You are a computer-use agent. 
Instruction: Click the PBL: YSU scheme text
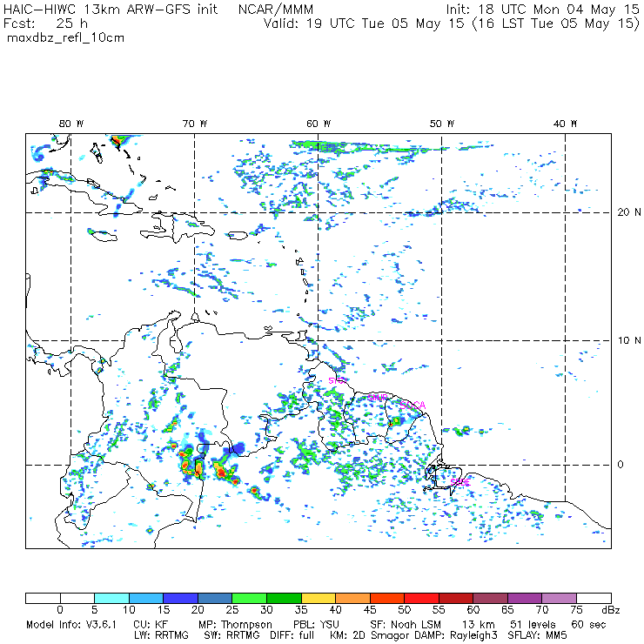[x=316, y=625]
